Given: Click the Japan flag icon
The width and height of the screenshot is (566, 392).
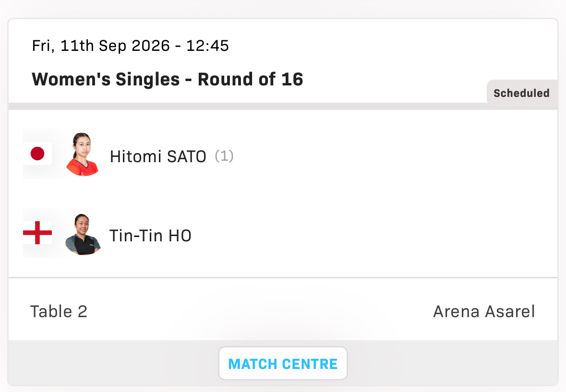Looking at the screenshot, I should click(37, 154).
